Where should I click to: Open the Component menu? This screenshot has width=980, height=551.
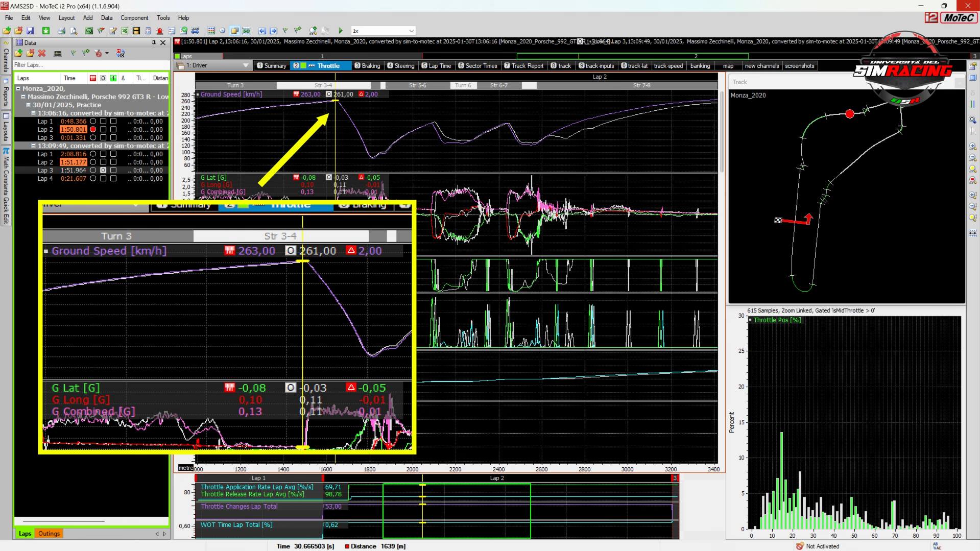[x=134, y=18]
